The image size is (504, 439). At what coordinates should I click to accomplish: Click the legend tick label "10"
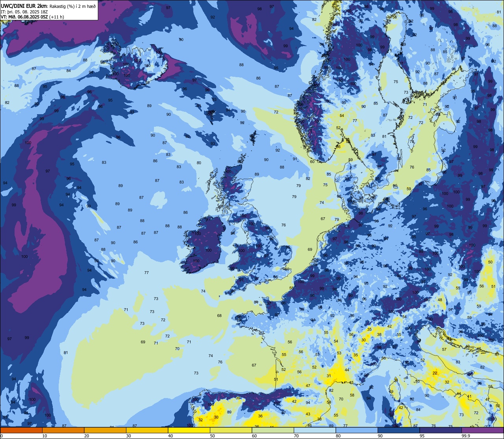point(44,436)
